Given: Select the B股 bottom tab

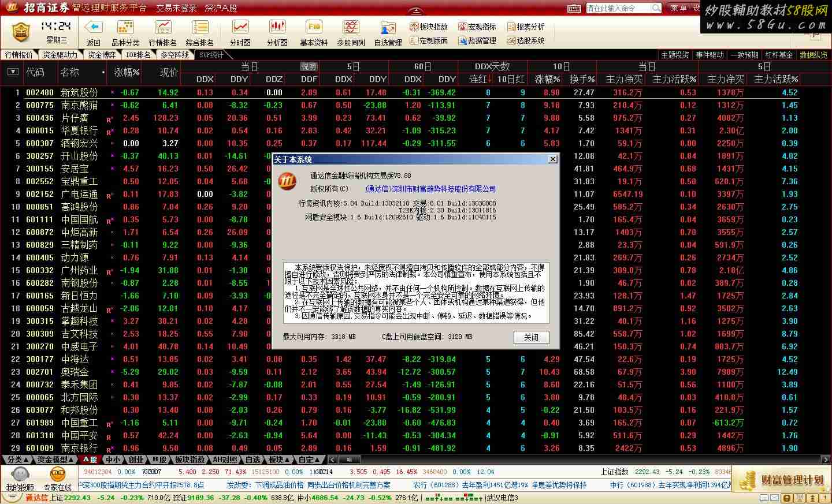Looking at the screenshot, I should click(x=159, y=460).
